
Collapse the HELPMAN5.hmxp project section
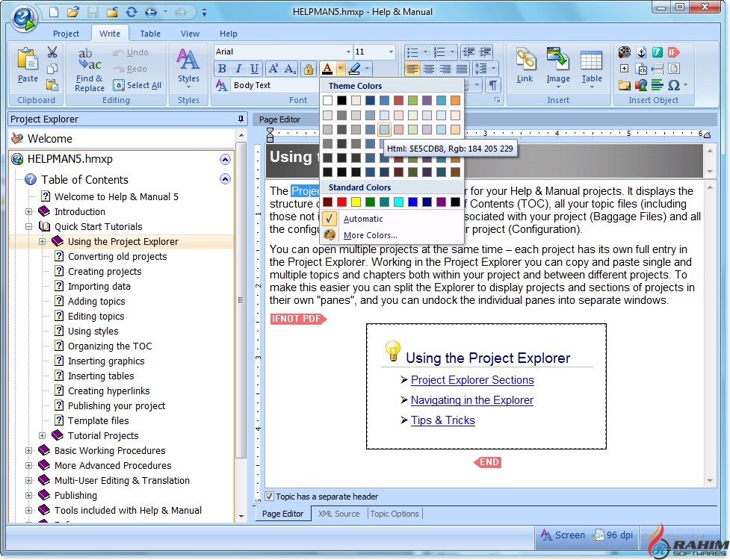(225, 160)
